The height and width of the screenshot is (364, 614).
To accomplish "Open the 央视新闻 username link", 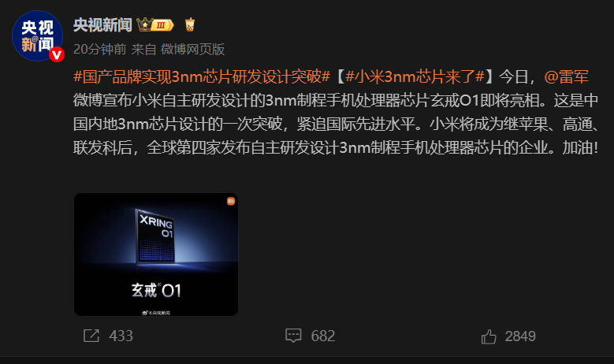I will tap(102, 25).
